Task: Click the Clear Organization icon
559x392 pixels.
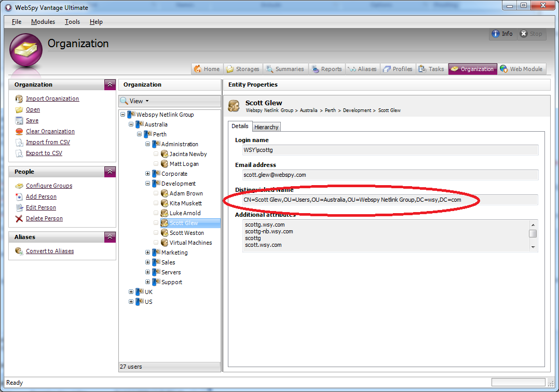Action: click(x=19, y=131)
